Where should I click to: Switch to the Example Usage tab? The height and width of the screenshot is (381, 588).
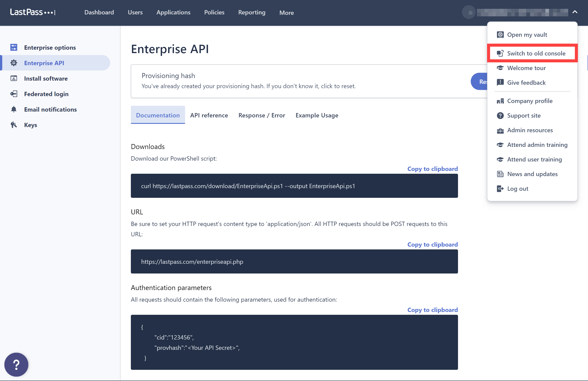[x=317, y=115]
